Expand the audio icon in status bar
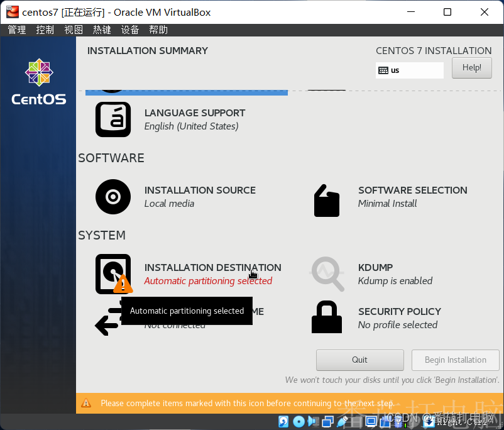504x430 pixels. point(312,421)
